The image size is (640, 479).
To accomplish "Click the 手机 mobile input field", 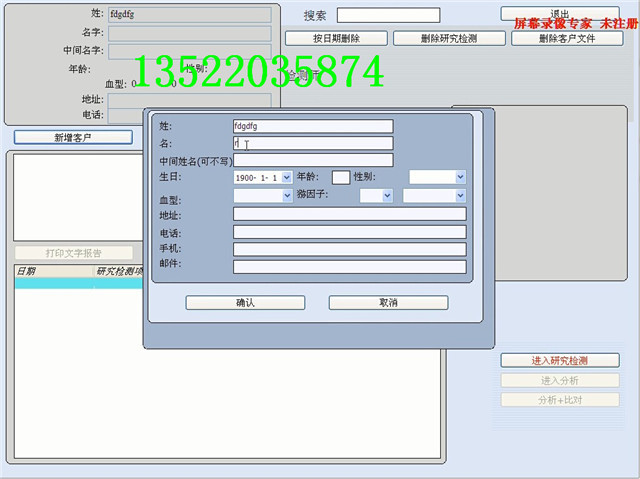I will (349, 249).
